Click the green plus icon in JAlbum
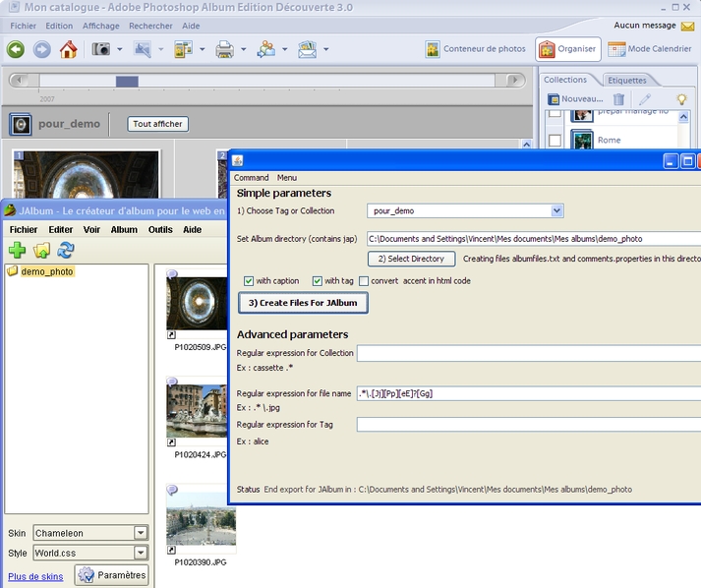 click(x=17, y=251)
